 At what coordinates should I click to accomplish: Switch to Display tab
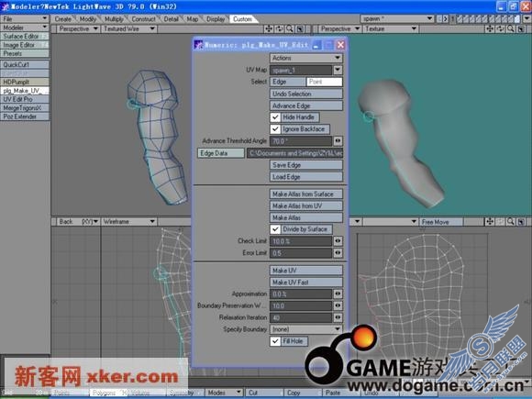click(216, 19)
